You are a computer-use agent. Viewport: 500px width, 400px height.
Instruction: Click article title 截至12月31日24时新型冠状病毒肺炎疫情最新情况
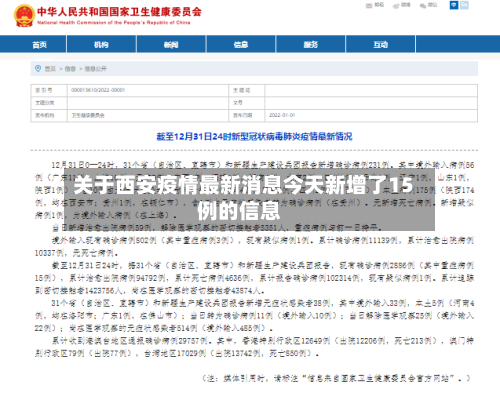click(254, 137)
